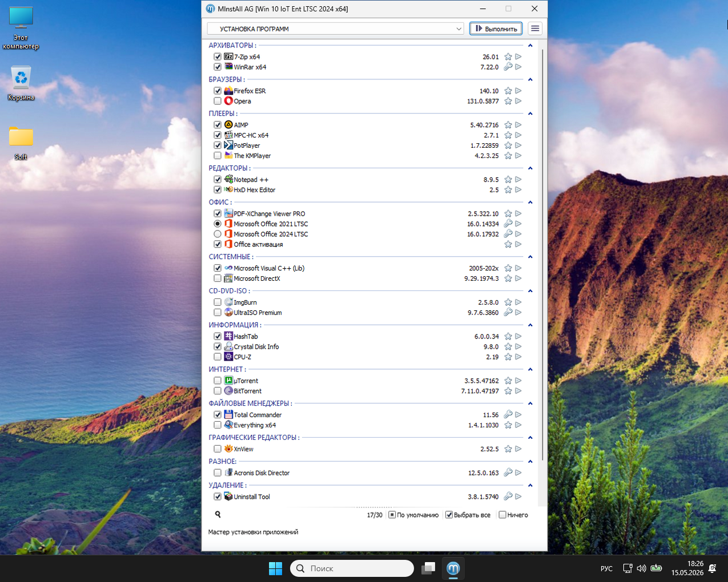Click play arrow beside Uninstall Tool
The image size is (728, 582).
tap(518, 496)
